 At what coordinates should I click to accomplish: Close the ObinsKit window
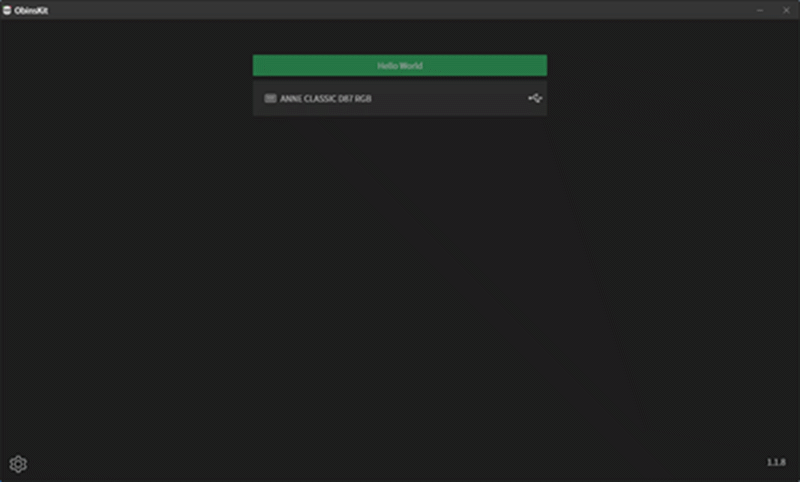786,10
